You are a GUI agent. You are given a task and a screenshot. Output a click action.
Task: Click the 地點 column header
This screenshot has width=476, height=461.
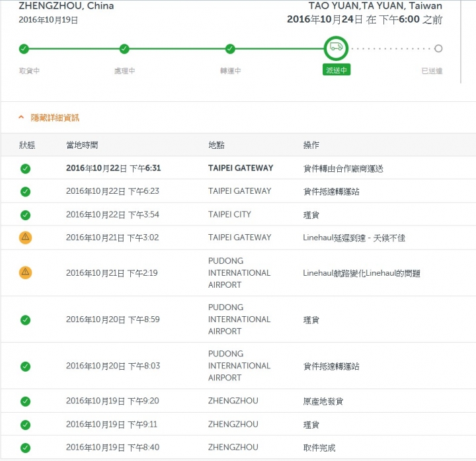[216, 145]
